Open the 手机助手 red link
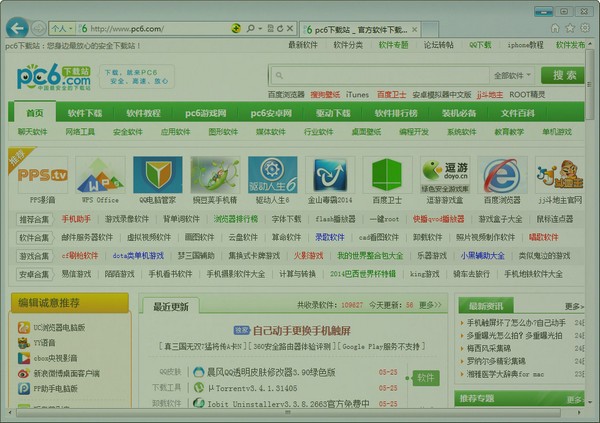The image size is (600, 423). point(76,219)
